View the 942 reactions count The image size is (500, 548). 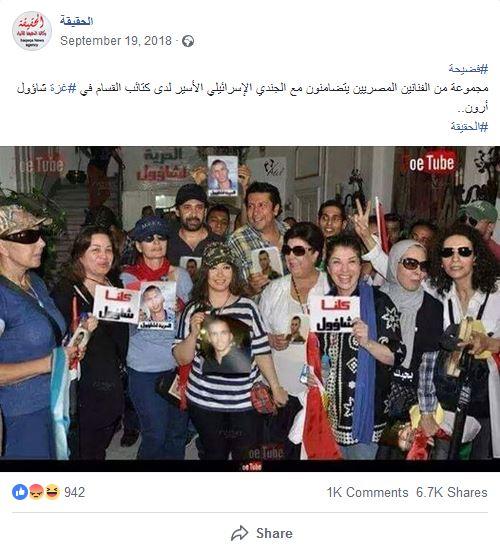pyautogui.click(x=74, y=492)
